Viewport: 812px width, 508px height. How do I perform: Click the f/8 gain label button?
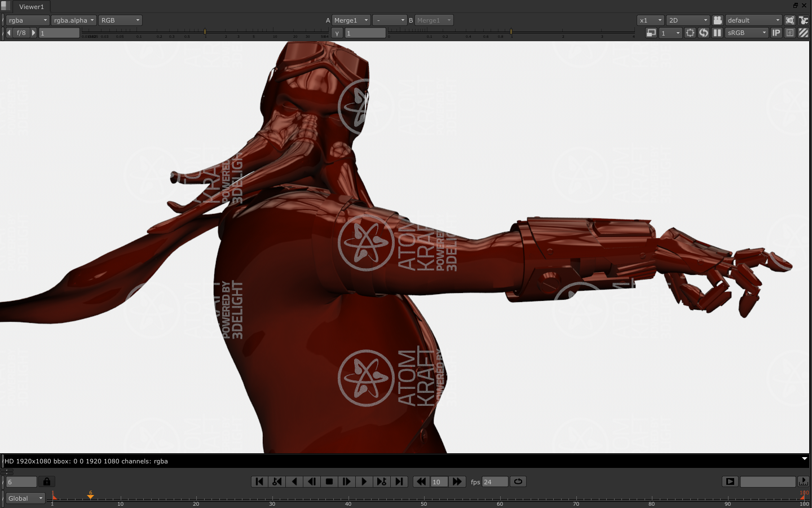coord(21,33)
